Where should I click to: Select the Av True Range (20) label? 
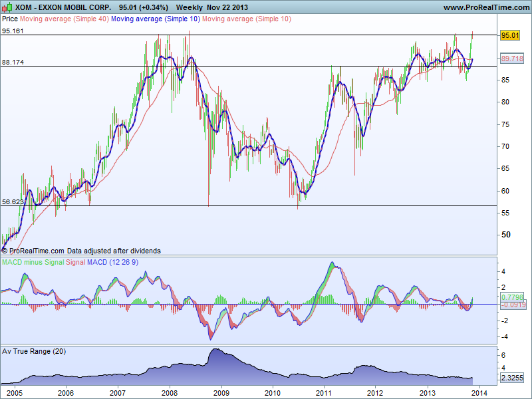tap(34, 352)
